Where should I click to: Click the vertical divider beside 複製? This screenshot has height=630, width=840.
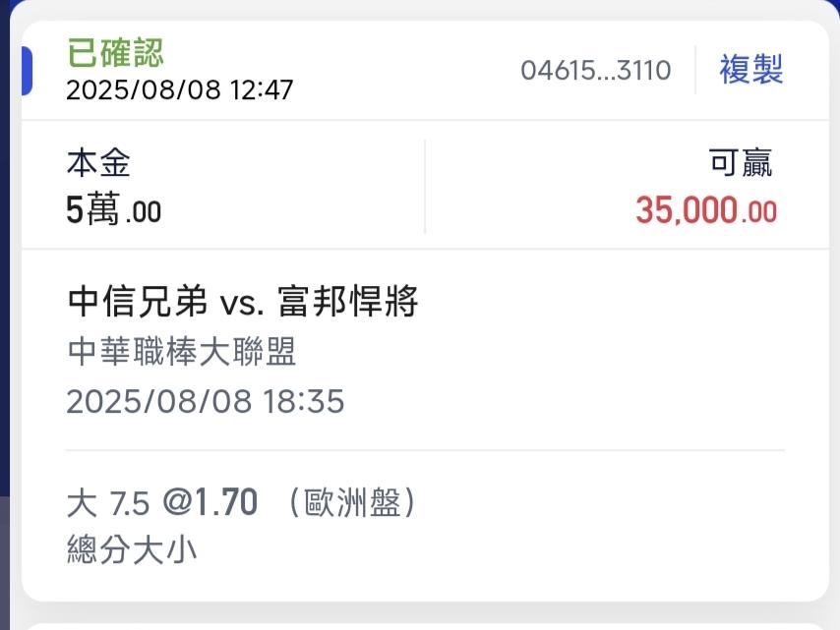(695, 71)
